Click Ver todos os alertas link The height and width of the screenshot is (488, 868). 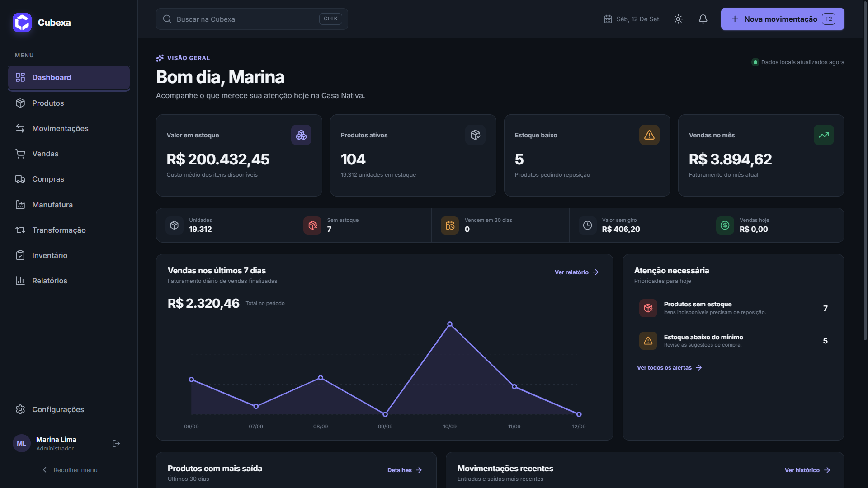pyautogui.click(x=669, y=367)
